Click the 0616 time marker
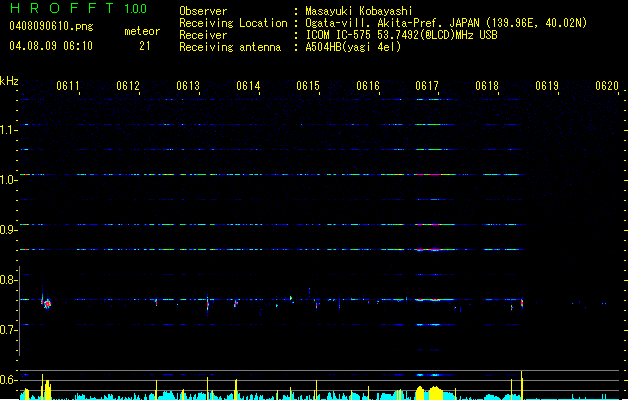 [x=368, y=86]
